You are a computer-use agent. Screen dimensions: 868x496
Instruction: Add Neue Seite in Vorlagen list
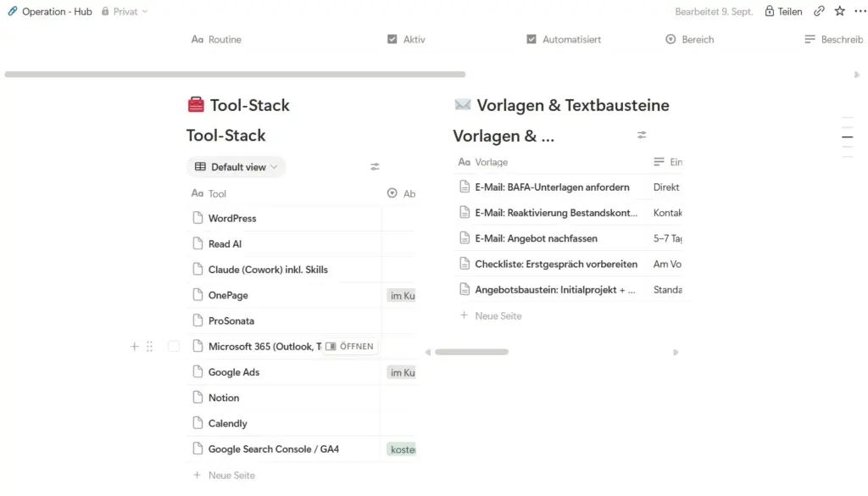tap(491, 315)
